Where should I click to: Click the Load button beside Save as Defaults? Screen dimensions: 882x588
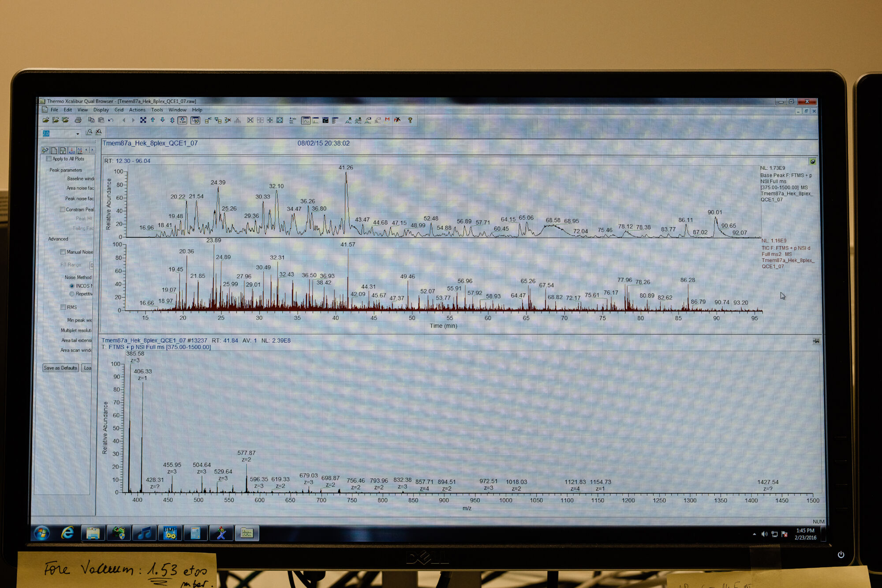click(87, 368)
